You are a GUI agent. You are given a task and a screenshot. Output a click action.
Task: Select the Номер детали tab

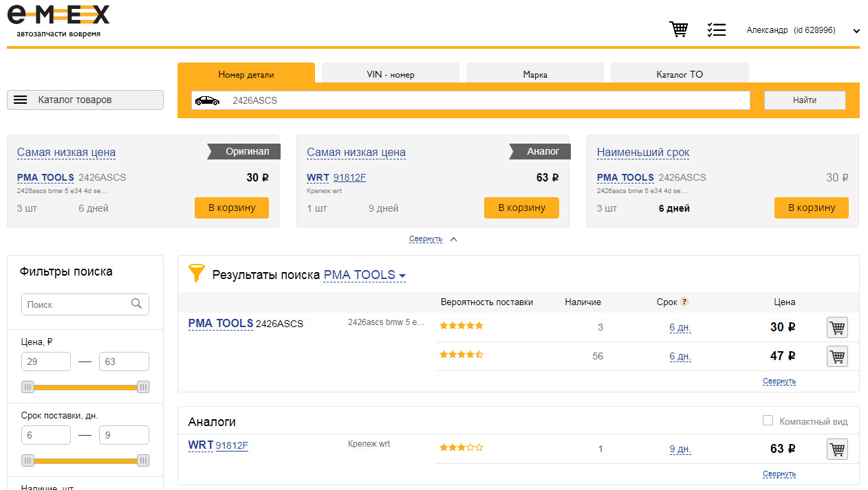coord(246,74)
